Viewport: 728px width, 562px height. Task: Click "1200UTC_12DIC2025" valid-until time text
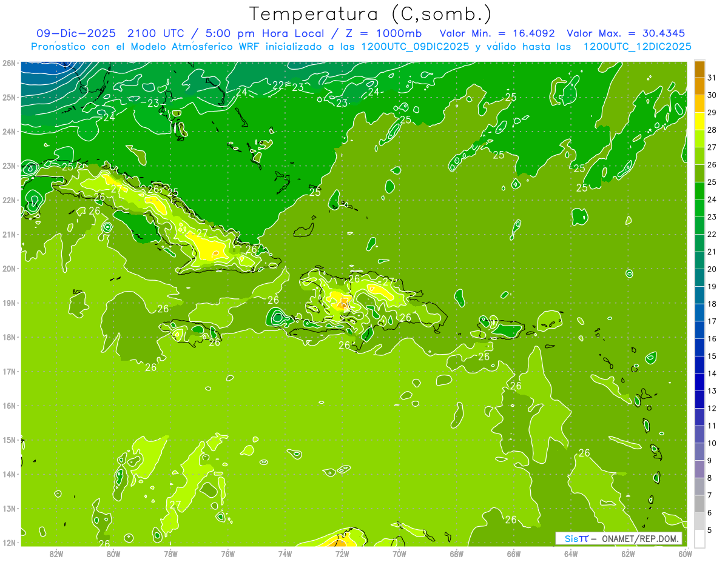pos(637,47)
